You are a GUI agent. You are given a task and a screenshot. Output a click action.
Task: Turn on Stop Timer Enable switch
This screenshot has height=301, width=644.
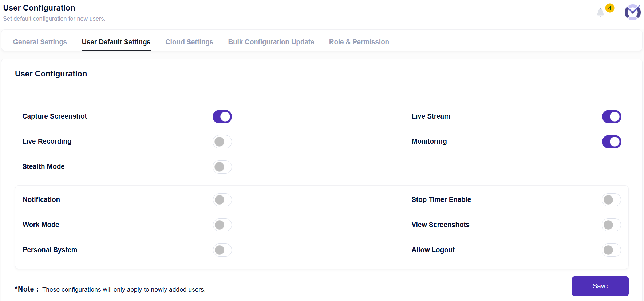(611, 200)
